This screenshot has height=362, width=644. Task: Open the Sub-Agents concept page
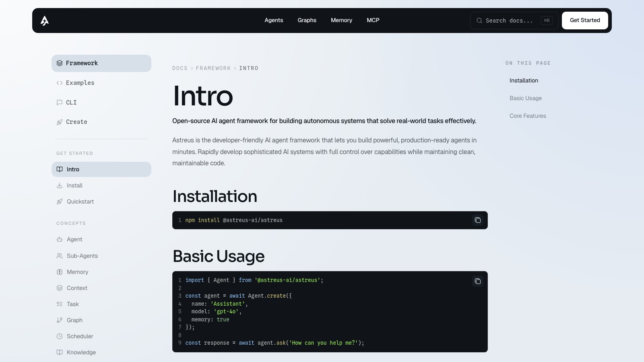tap(101, 256)
